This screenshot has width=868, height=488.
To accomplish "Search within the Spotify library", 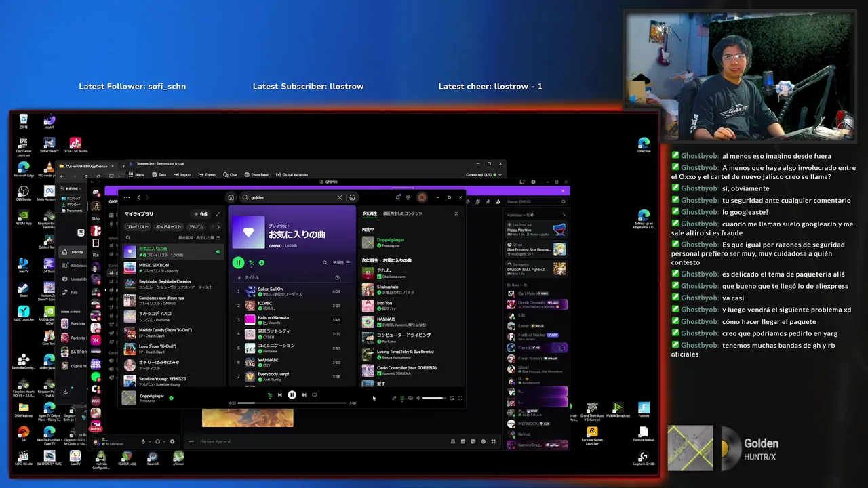I will coord(127,238).
